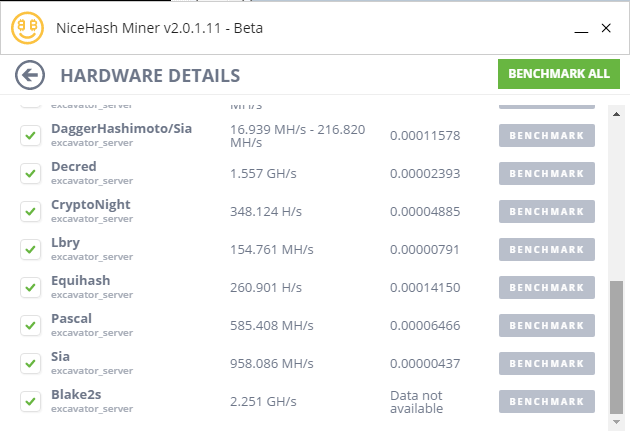Click the 154.761 MH/s speed value
Viewport: 630px width, 442px height.
click(272, 250)
